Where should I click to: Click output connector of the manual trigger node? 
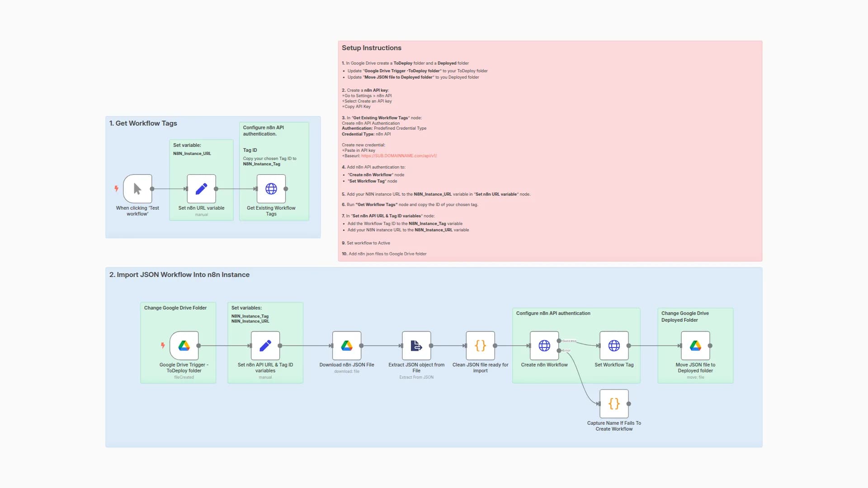152,189
